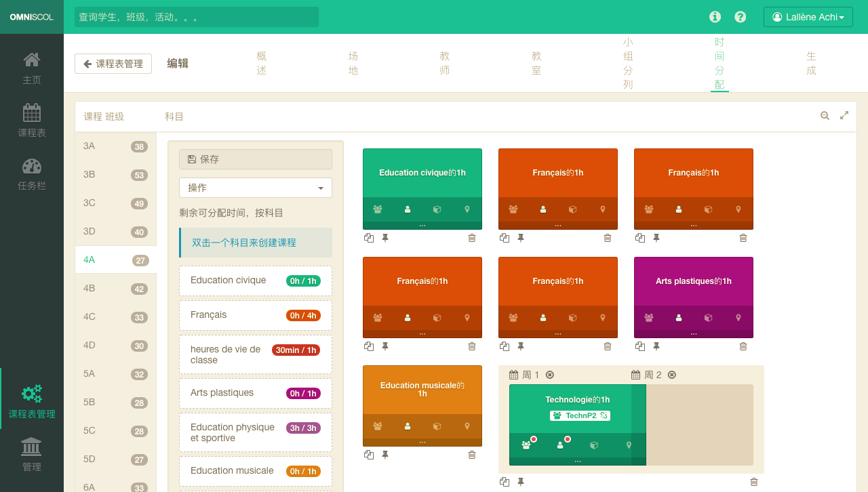
Task: Duplicate the Education musicale course card
Action: point(369,455)
